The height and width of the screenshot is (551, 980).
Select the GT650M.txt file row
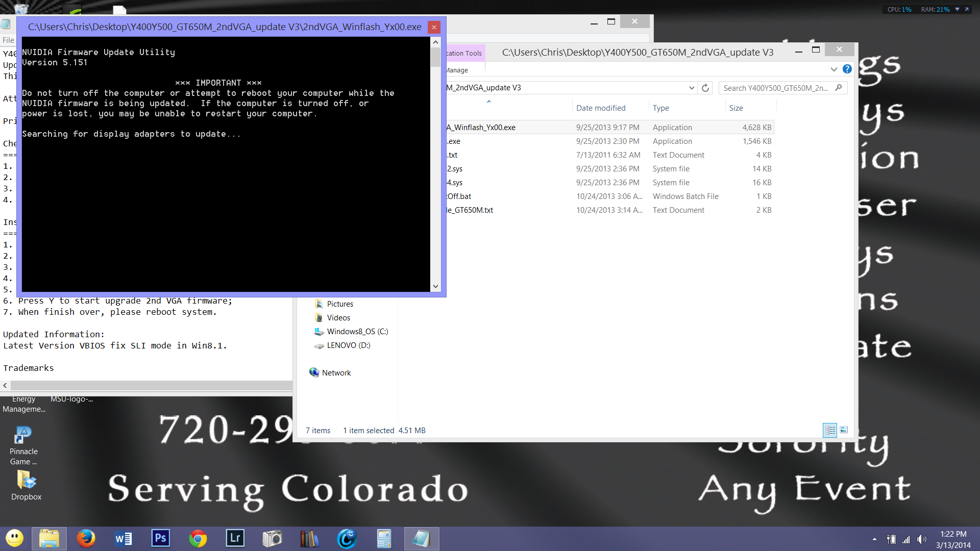click(610, 210)
